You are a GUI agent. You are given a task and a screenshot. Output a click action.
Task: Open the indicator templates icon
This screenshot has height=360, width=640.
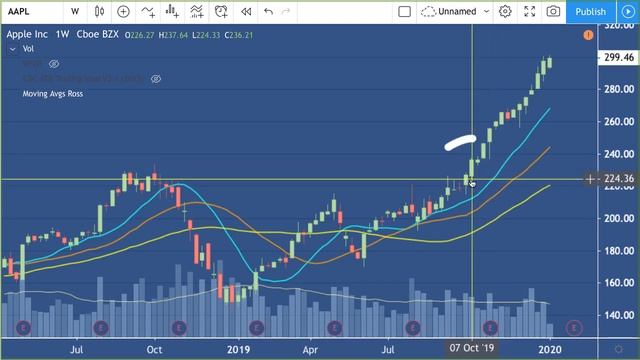[197, 11]
